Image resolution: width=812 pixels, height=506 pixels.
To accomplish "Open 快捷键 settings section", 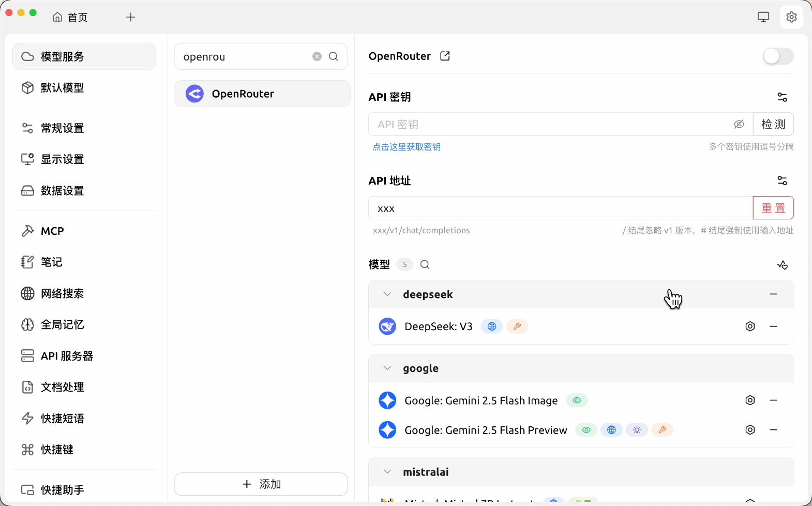I will pos(84,450).
